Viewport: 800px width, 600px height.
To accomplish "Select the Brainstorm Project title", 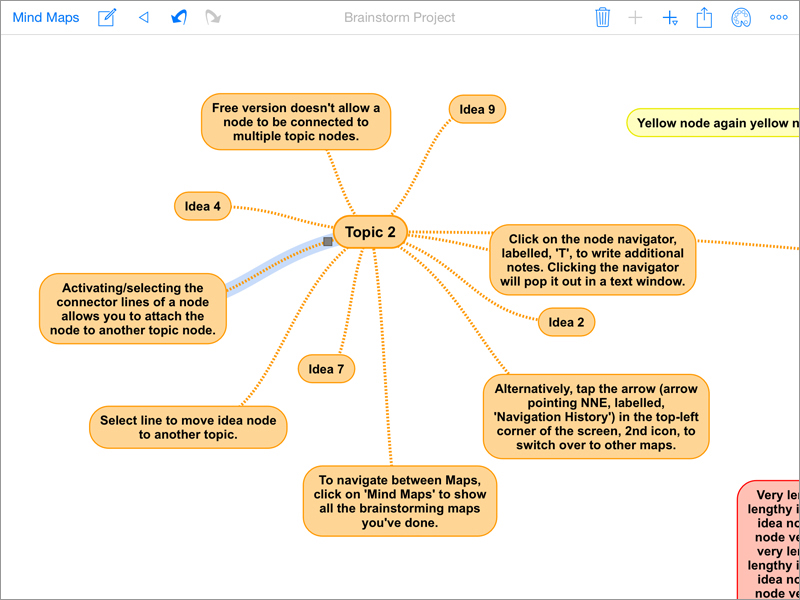I will pyautogui.click(x=399, y=17).
